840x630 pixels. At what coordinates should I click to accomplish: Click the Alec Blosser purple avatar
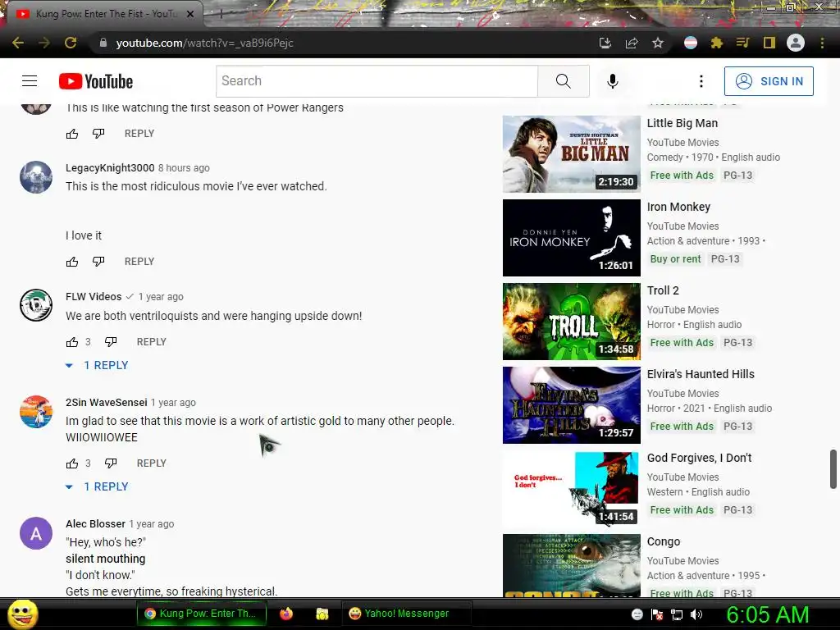(x=36, y=533)
